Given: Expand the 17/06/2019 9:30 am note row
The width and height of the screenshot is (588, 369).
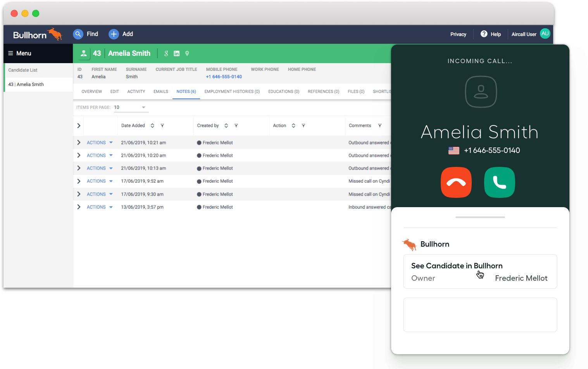Looking at the screenshot, I should point(79,194).
